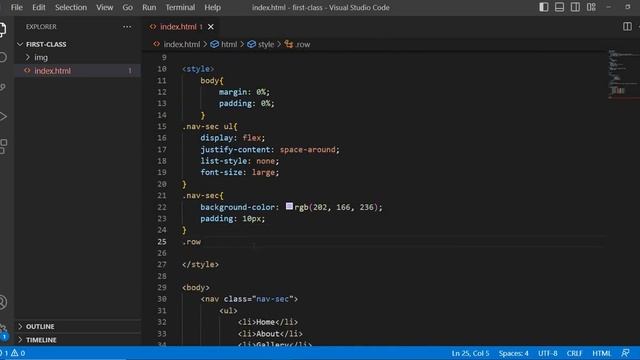The image size is (640, 360).
Task: Click the EXPLORER panel title
Action: pos(41,27)
